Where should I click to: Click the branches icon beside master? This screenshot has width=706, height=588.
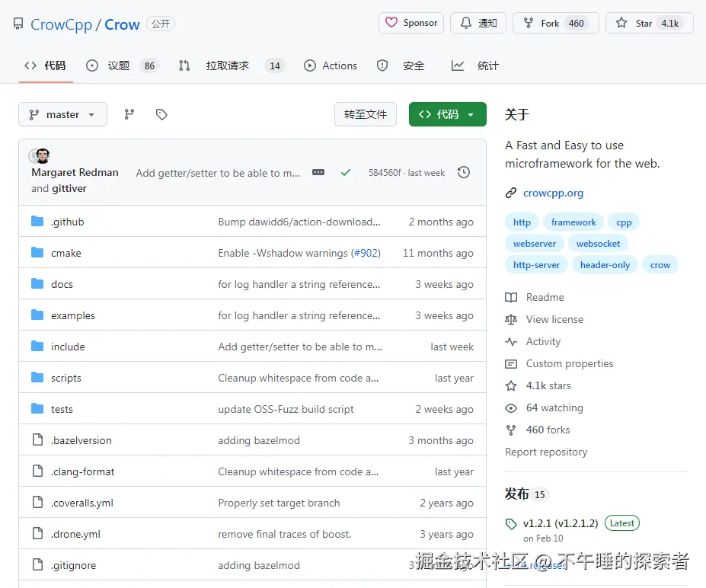[x=129, y=113]
